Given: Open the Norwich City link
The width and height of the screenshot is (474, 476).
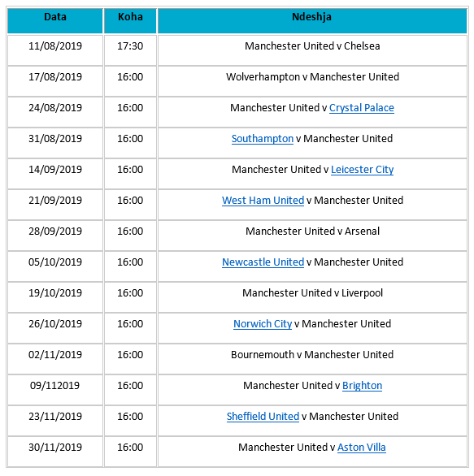Looking at the screenshot, I should [x=263, y=324].
